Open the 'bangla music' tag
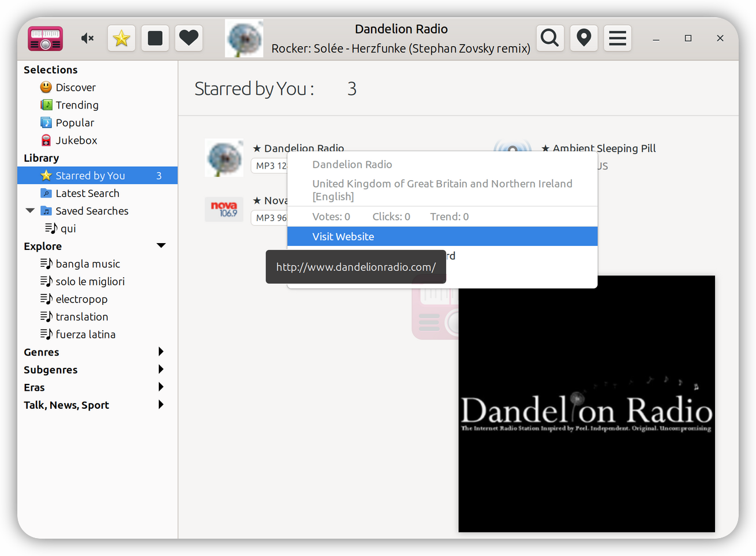Image resolution: width=756 pixels, height=556 pixels. (x=88, y=264)
